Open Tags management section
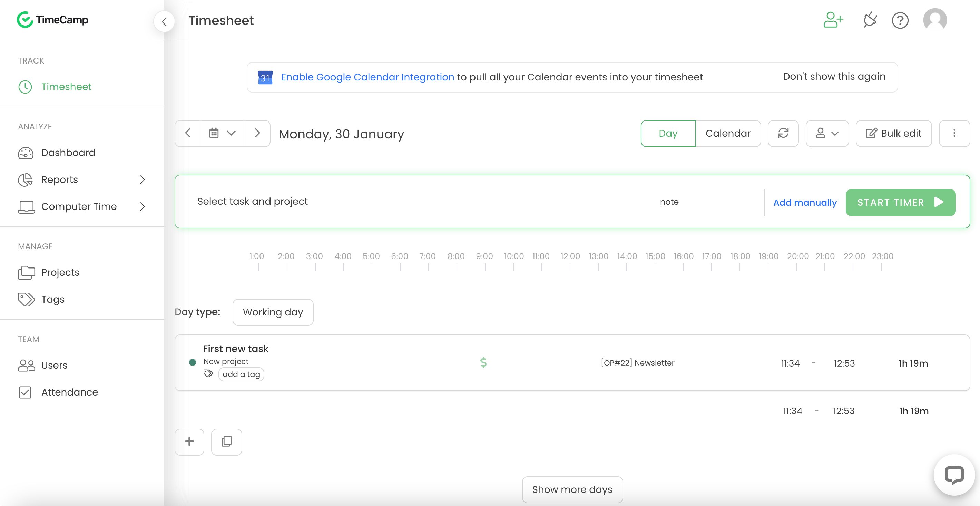 (53, 299)
